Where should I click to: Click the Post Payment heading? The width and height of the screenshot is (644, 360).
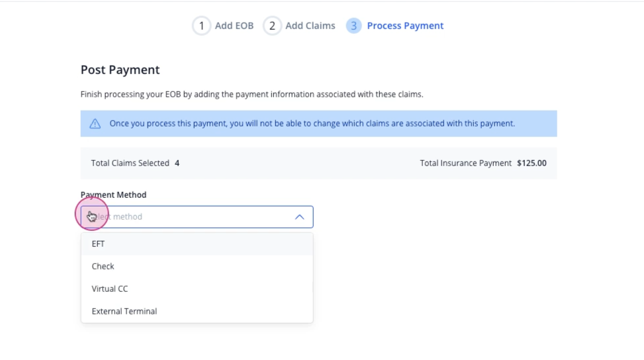[x=120, y=69]
